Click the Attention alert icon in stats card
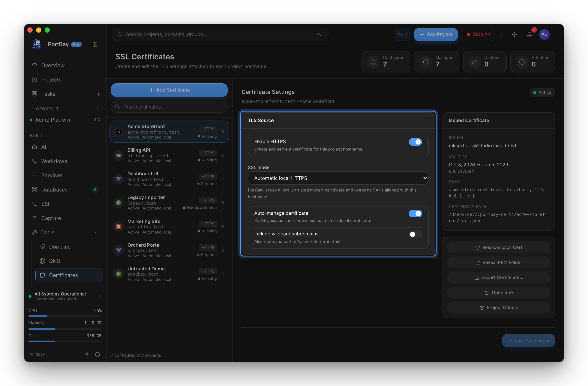The width and height of the screenshot is (588, 386). 522,62
